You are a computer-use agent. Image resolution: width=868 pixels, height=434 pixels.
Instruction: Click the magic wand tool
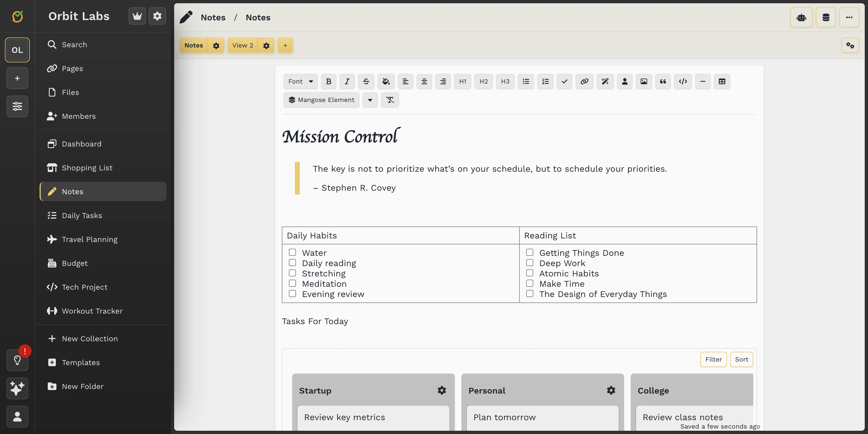pos(605,81)
